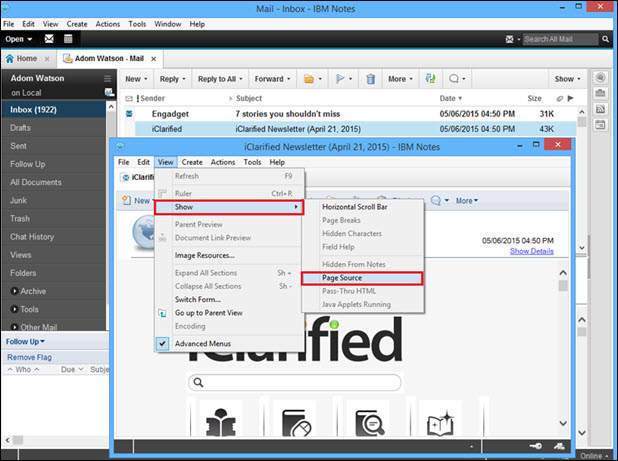This screenshot has width=618, height=461.
Task: Click the chat icon in the newsletter window toolbar
Action: pos(436,201)
